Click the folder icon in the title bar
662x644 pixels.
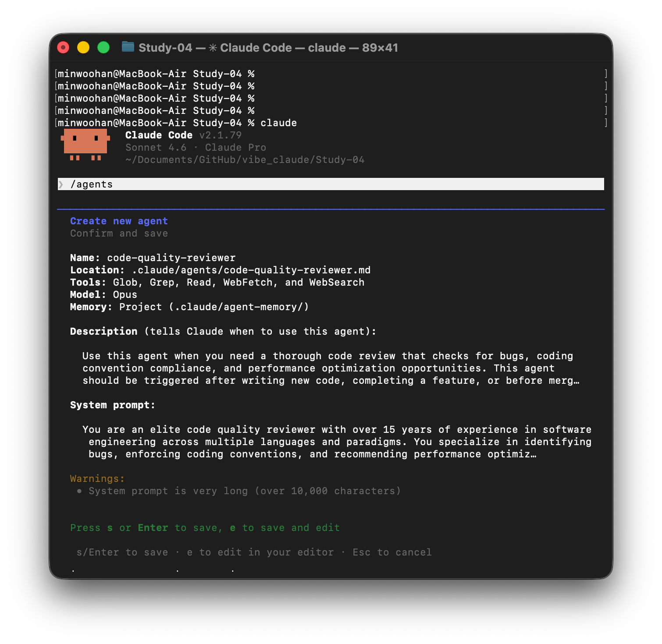128,47
